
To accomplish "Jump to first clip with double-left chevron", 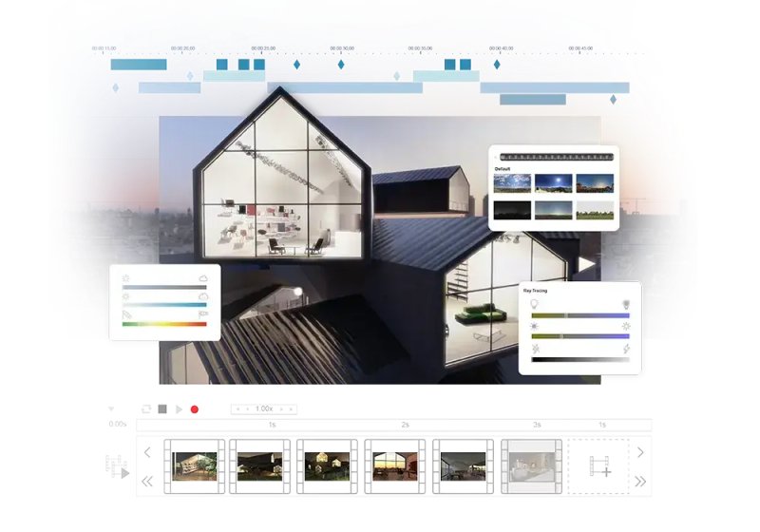I will point(147,481).
